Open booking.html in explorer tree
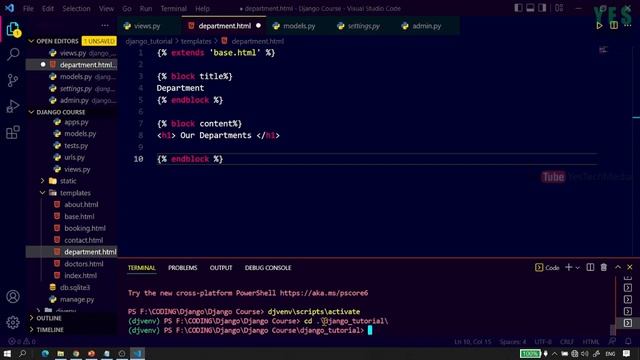 pyautogui.click(x=84, y=228)
